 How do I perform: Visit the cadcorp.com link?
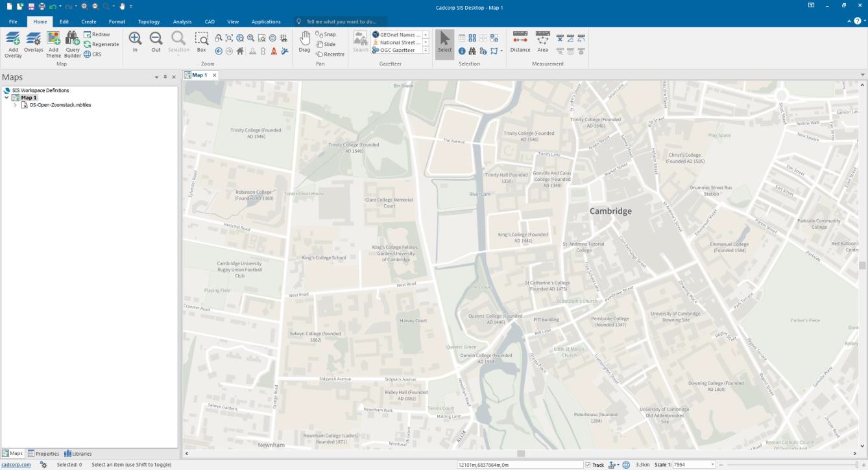16,465
